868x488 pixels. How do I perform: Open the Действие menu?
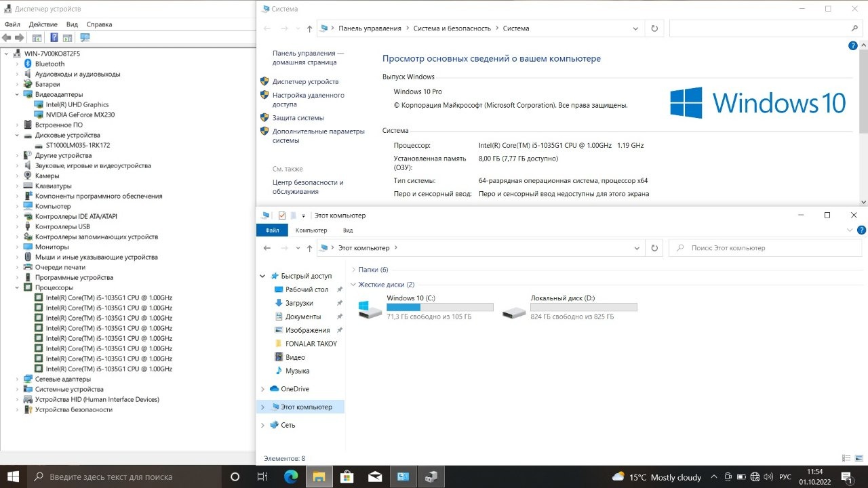coord(43,24)
